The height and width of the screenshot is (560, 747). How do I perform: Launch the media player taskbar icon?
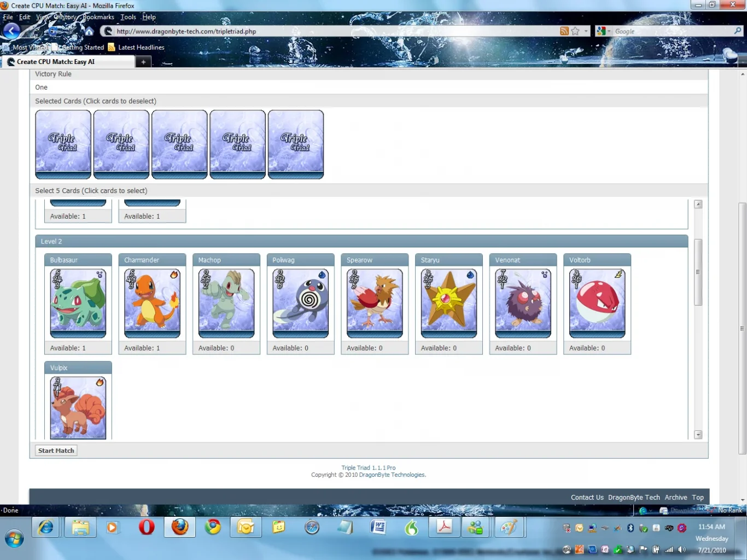click(112, 527)
